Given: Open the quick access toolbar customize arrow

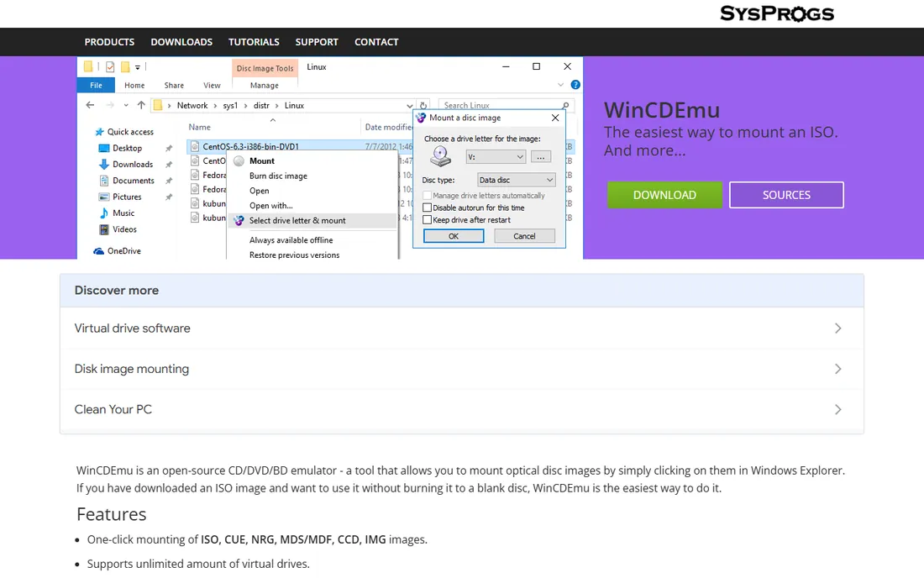Looking at the screenshot, I should pos(137,67).
